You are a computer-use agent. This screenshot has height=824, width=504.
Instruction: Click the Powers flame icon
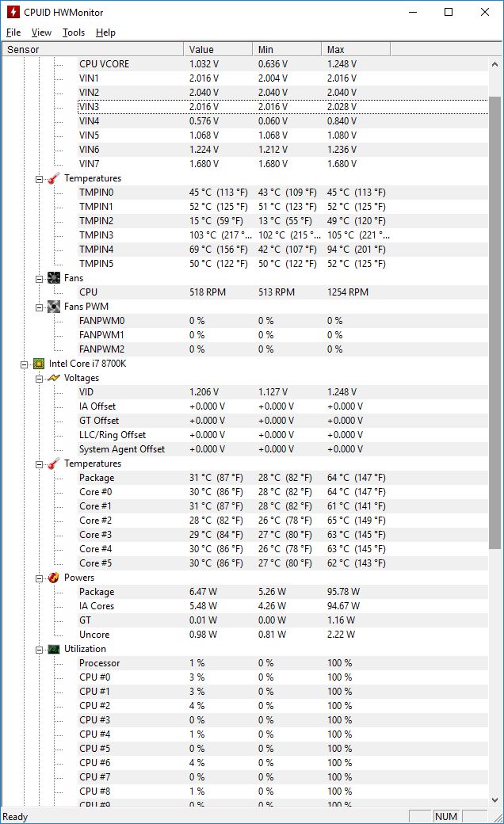click(54, 578)
